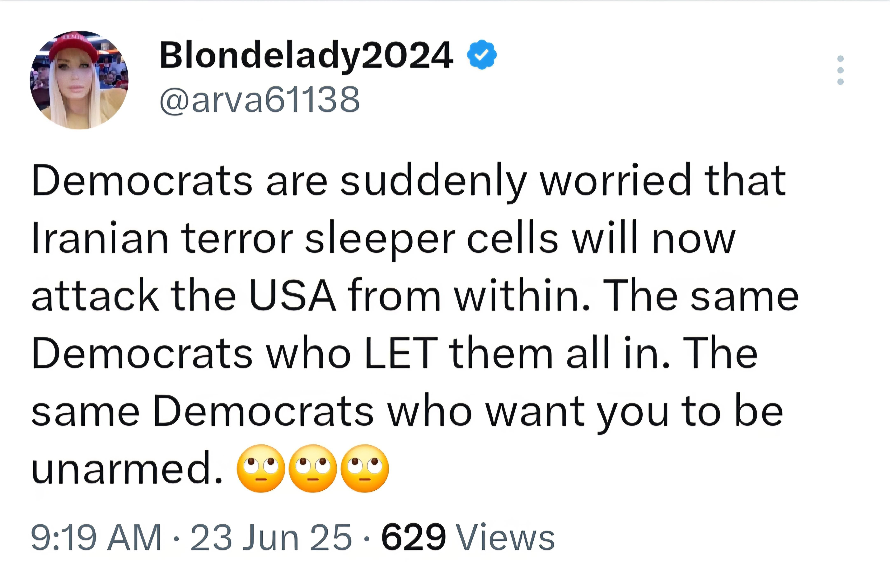This screenshot has width=890, height=588.
Task: Open the 9:19 AM timestamp
Action: click(96, 537)
